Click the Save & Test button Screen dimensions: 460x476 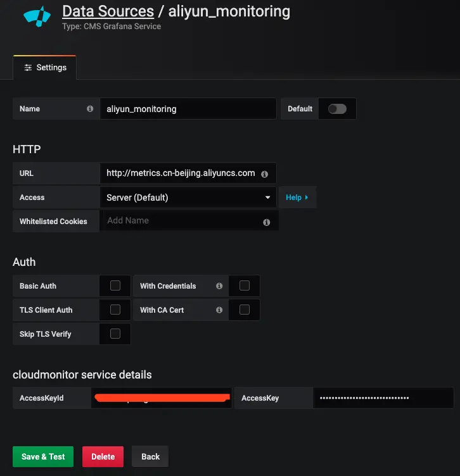pos(43,456)
